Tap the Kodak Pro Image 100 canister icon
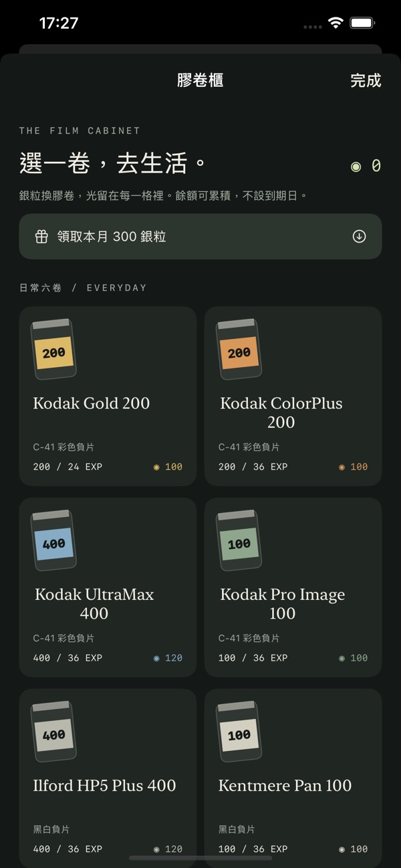401x868 pixels. (239, 540)
